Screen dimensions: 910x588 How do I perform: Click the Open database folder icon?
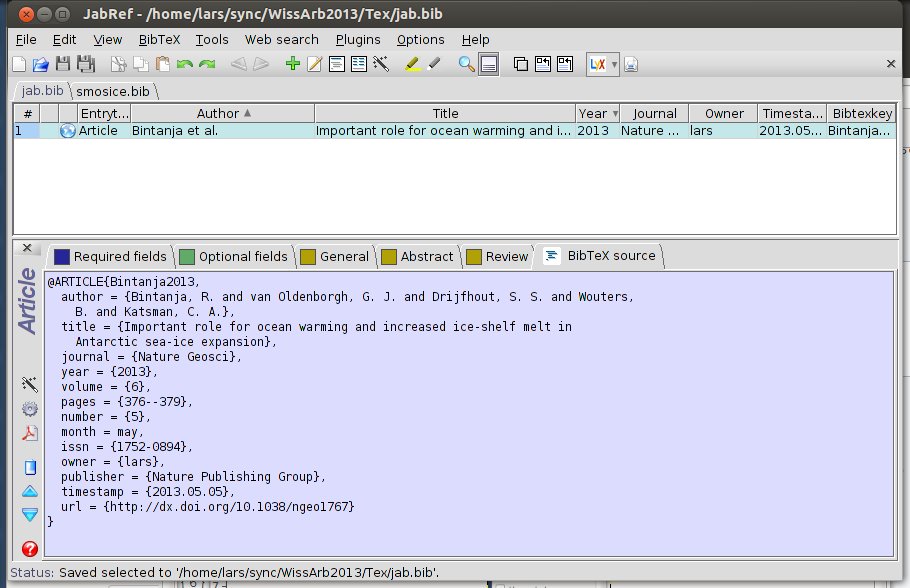[40, 64]
